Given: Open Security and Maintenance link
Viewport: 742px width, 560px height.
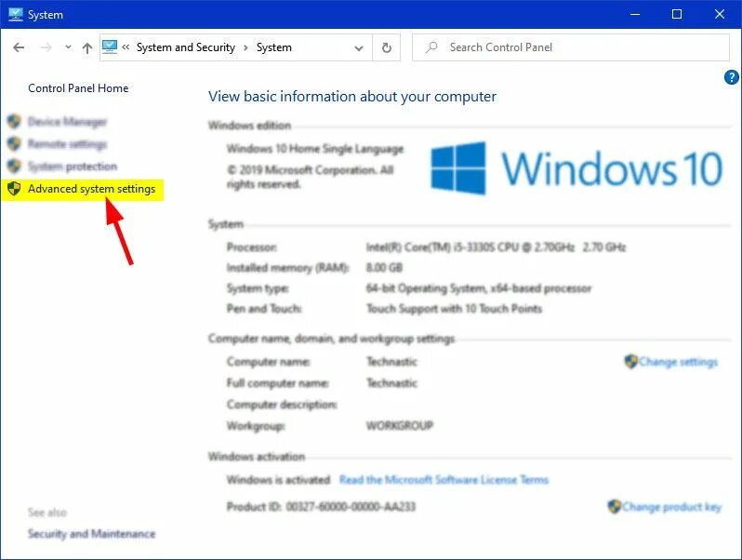Looking at the screenshot, I should [91, 534].
